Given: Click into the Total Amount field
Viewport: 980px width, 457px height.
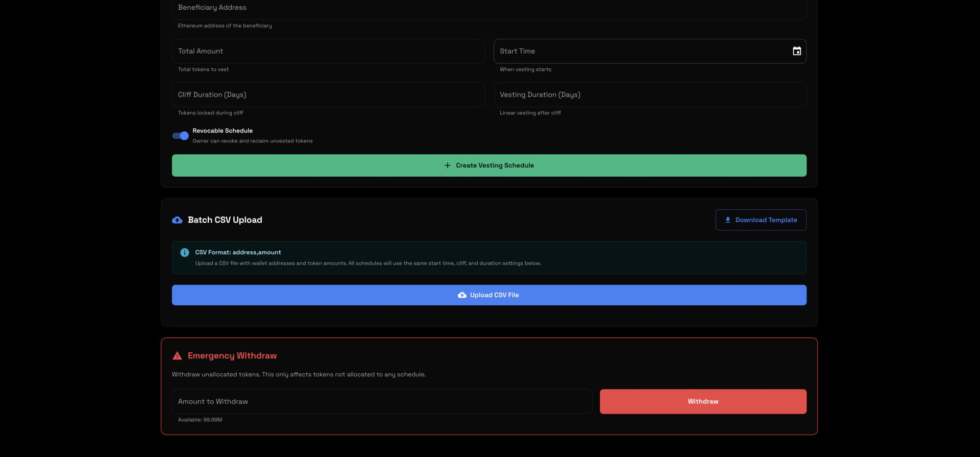Looking at the screenshot, I should click(x=328, y=51).
